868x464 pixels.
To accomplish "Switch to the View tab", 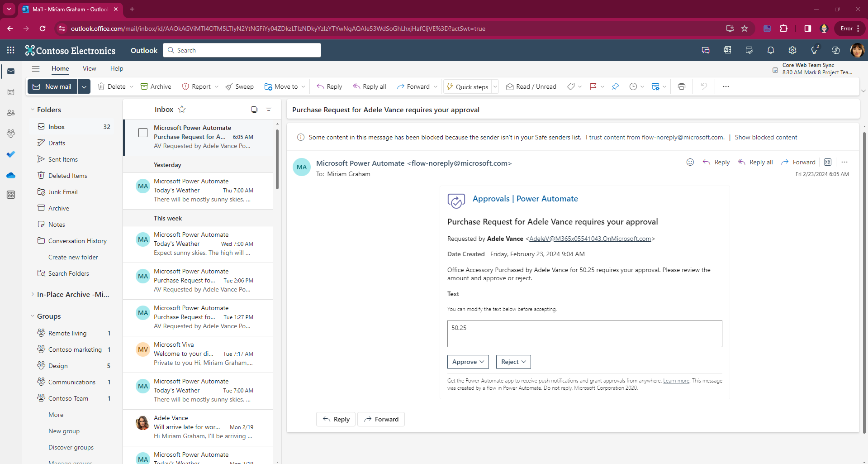I will click(90, 69).
